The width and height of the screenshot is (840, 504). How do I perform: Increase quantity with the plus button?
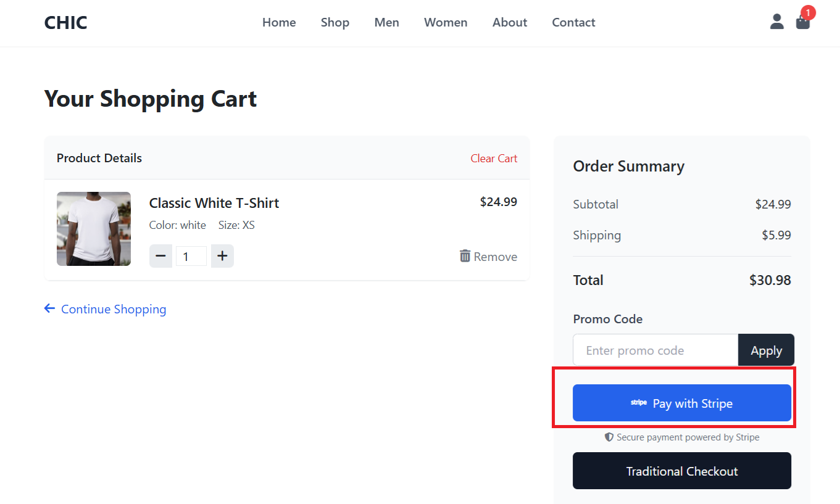(222, 256)
